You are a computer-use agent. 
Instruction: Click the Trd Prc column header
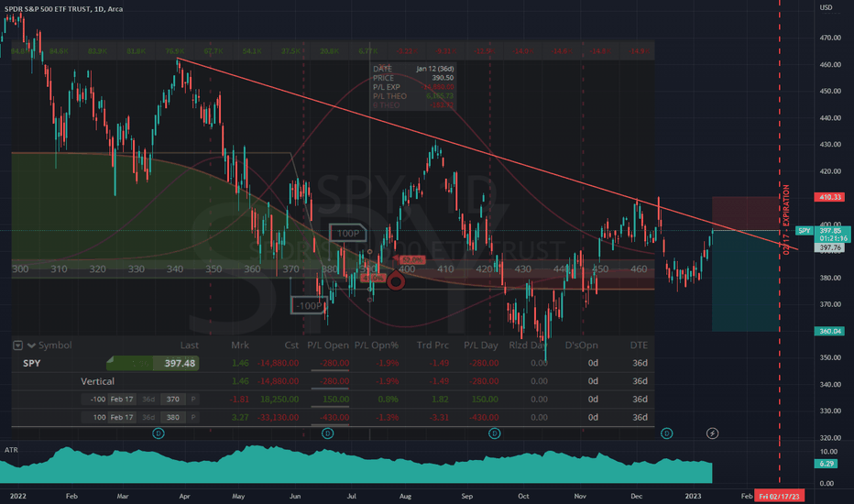[x=433, y=345]
